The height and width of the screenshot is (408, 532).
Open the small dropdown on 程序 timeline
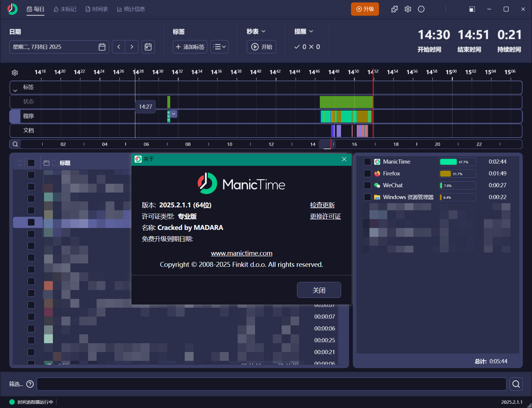(x=174, y=114)
